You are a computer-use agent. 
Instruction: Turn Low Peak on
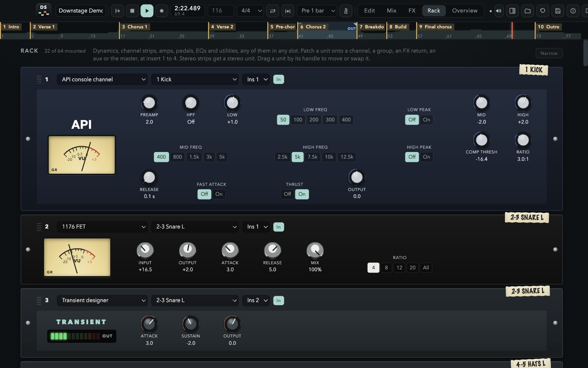coord(426,120)
